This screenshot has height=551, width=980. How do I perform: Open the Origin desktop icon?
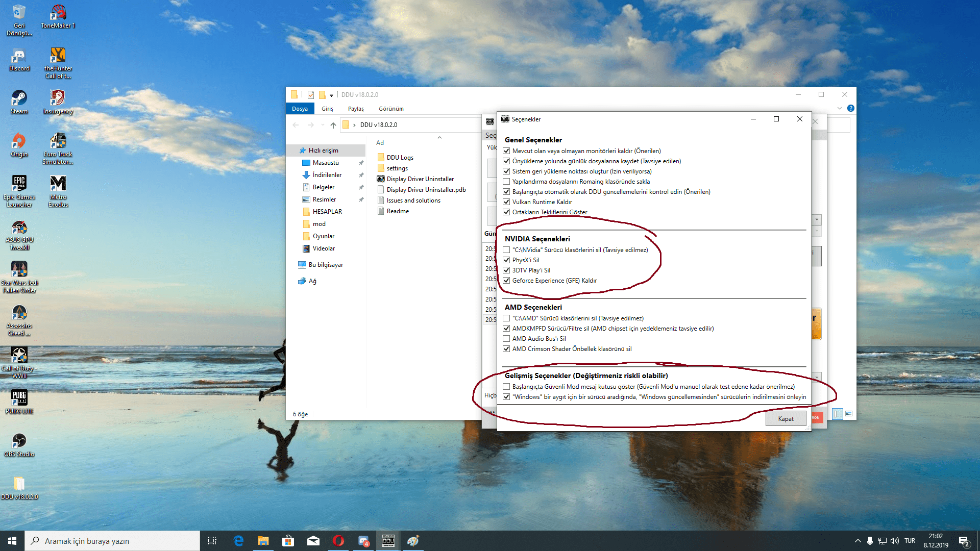[x=19, y=145]
